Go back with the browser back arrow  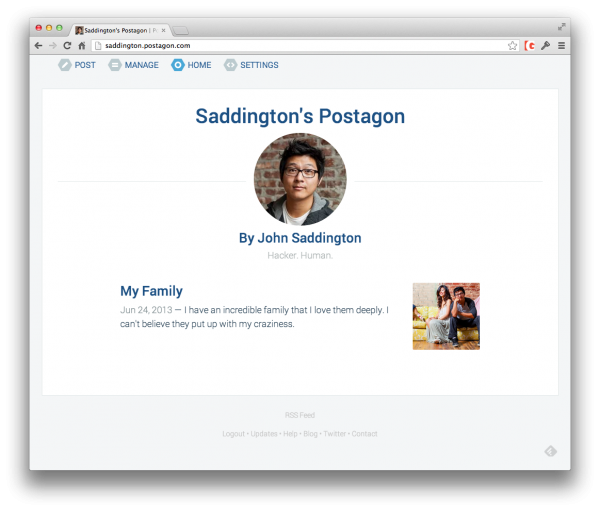[x=38, y=46]
